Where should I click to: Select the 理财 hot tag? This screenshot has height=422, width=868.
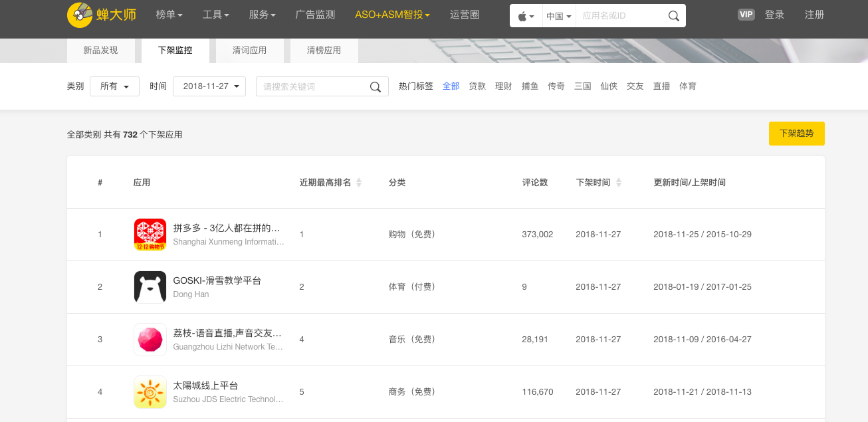pyautogui.click(x=503, y=86)
